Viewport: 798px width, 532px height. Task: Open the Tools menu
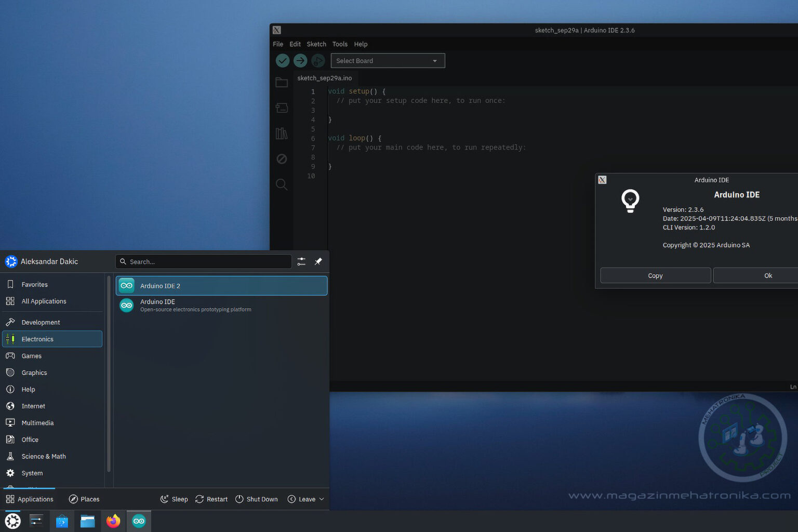(340, 44)
